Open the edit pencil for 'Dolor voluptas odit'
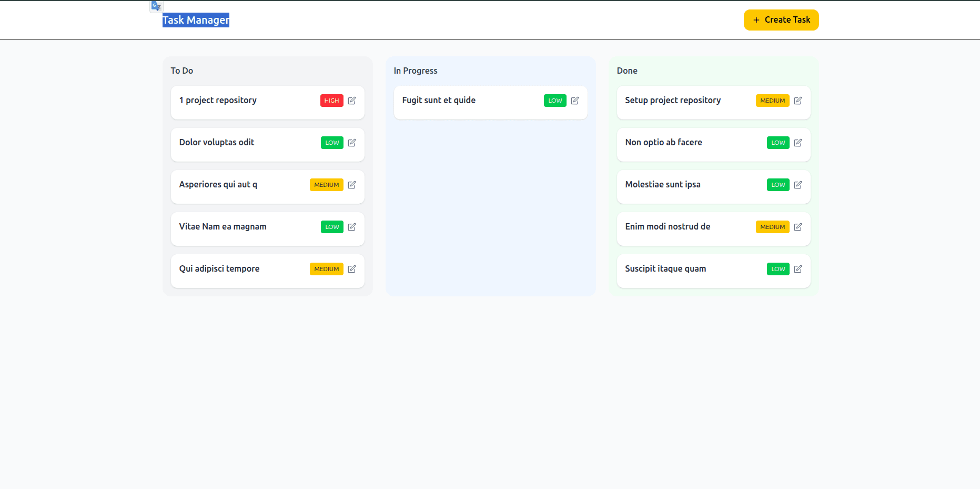980x489 pixels. 352,143
